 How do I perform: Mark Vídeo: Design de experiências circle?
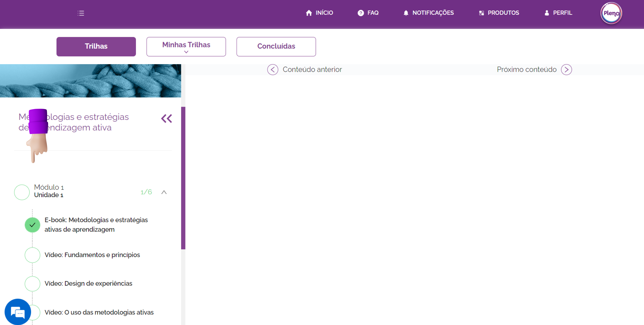tap(32, 283)
